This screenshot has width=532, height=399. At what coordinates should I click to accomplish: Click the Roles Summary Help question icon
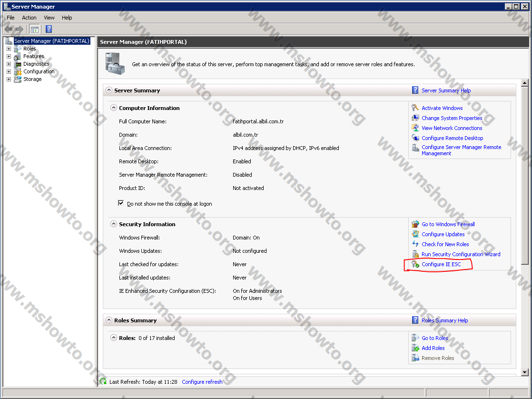pos(415,320)
